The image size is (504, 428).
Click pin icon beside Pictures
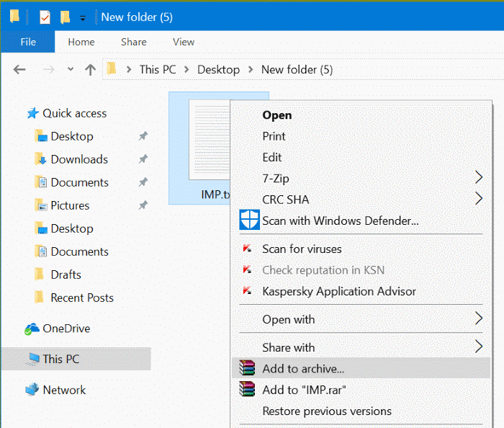tap(143, 205)
